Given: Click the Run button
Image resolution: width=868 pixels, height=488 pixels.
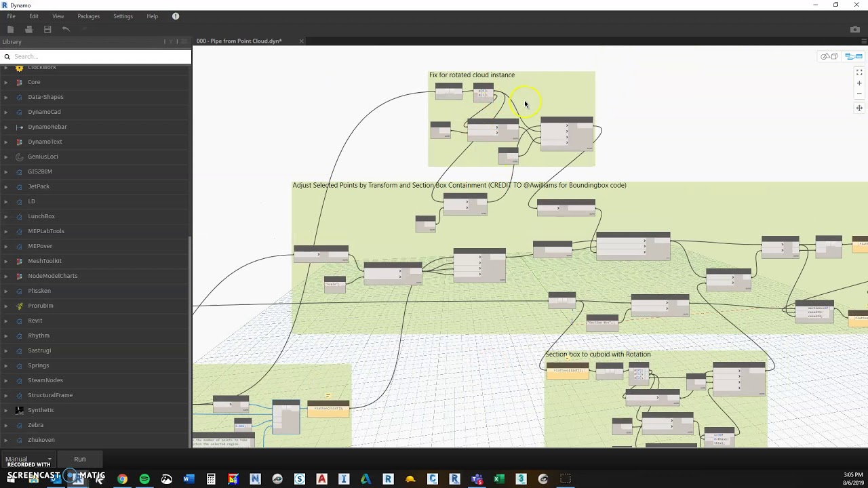Looking at the screenshot, I should pyautogui.click(x=79, y=459).
